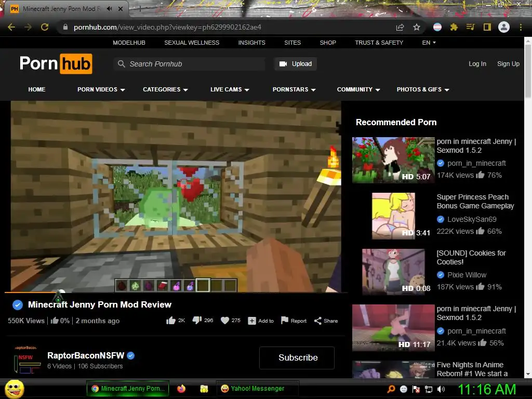Image resolution: width=532 pixels, height=399 pixels.
Task: Open MODELHUB in the top bar
Action: [x=129, y=43]
